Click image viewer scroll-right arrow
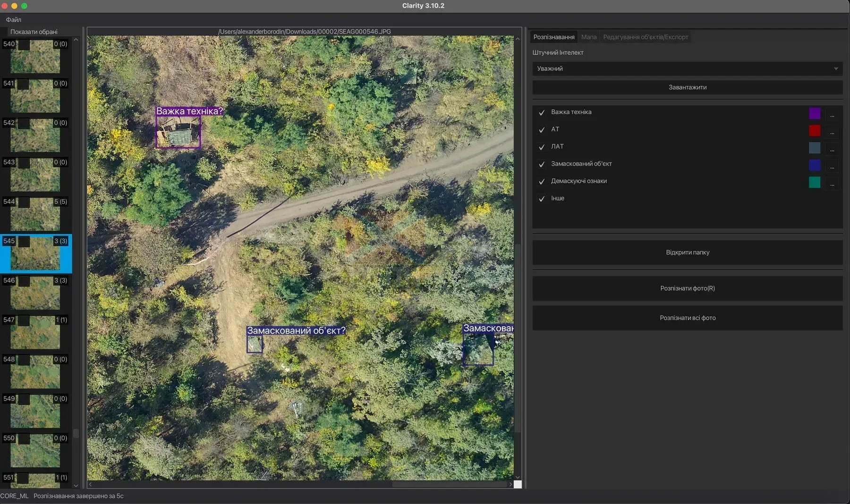 click(x=510, y=484)
